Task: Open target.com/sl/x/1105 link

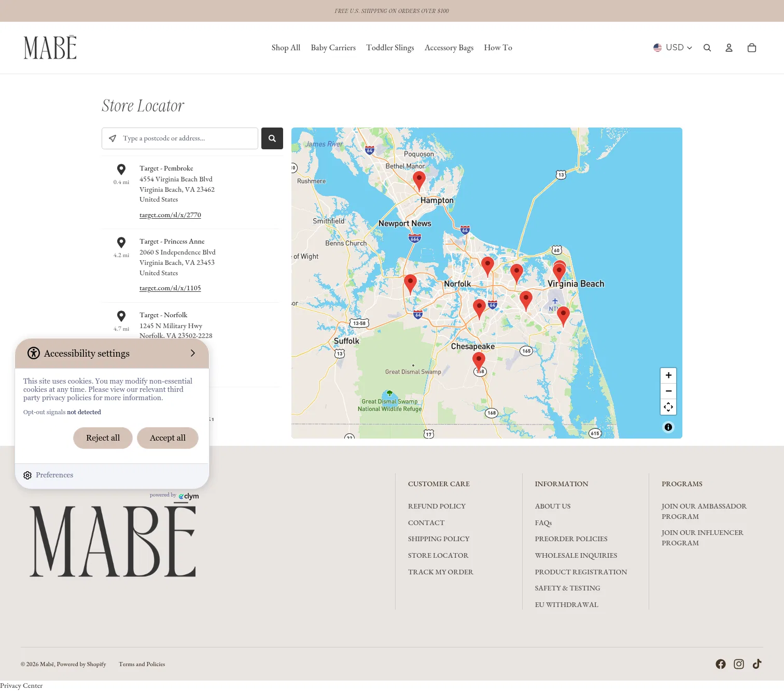Action: [x=170, y=288]
